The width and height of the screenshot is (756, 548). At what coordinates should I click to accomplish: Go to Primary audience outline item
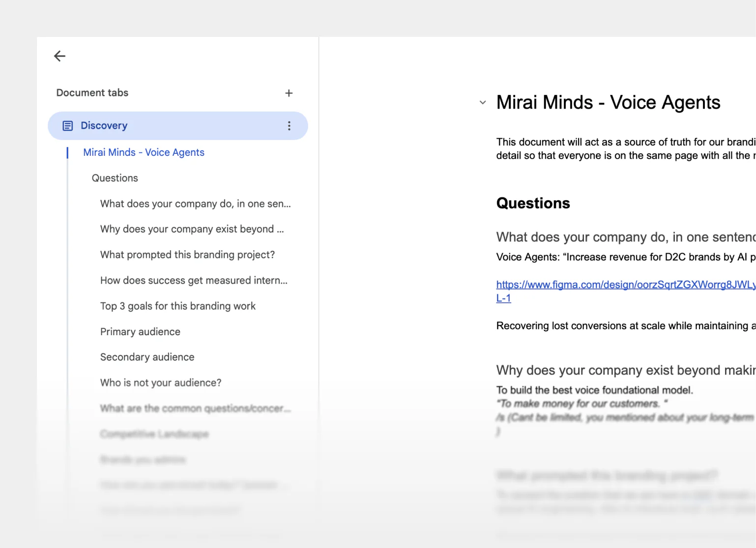point(140,331)
